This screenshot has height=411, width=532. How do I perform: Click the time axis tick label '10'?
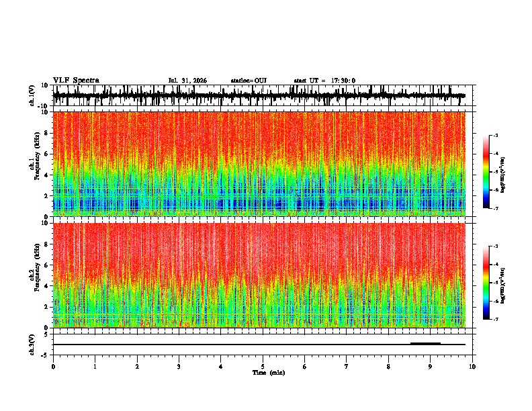[x=472, y=367]
